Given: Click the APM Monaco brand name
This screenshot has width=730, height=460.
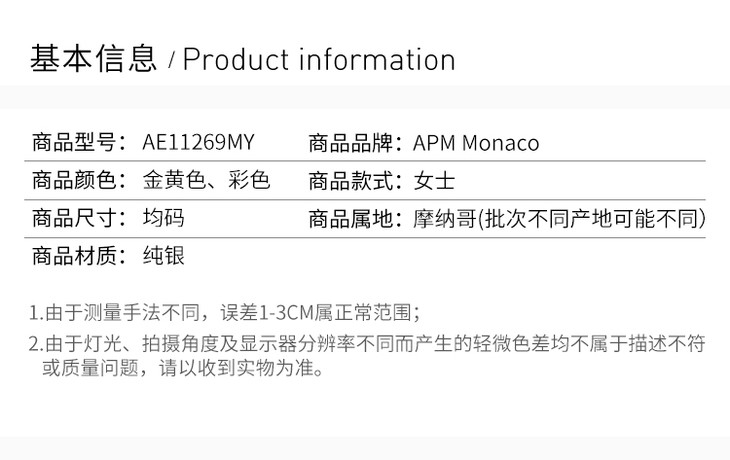Looking at the screenshot, I should pyautogui.click(x=476, y=143).
